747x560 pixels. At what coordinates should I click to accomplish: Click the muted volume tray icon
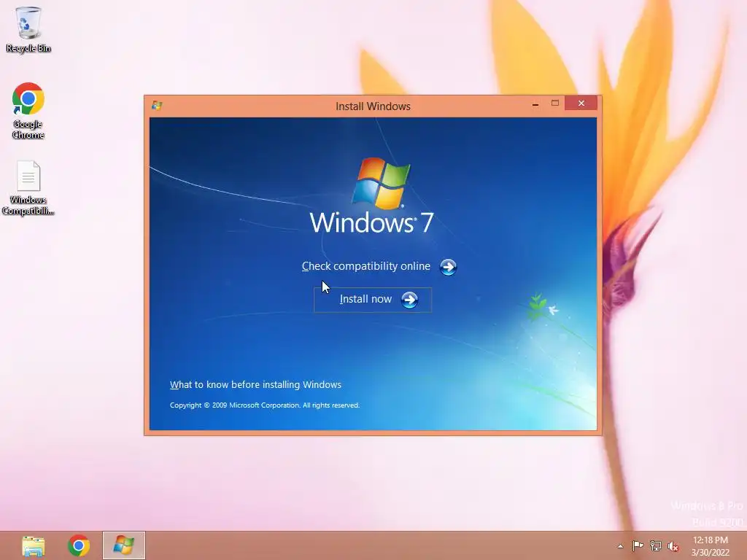point(673,546)
